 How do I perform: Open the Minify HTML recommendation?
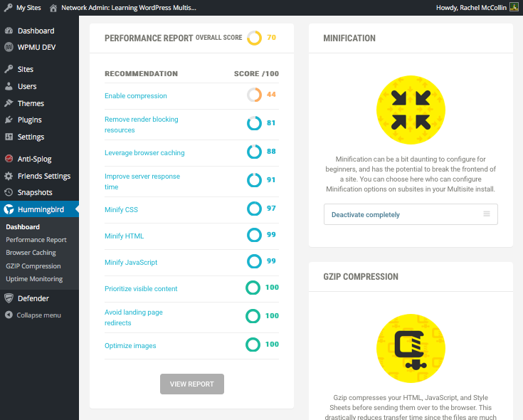click(x=124, y=236)
